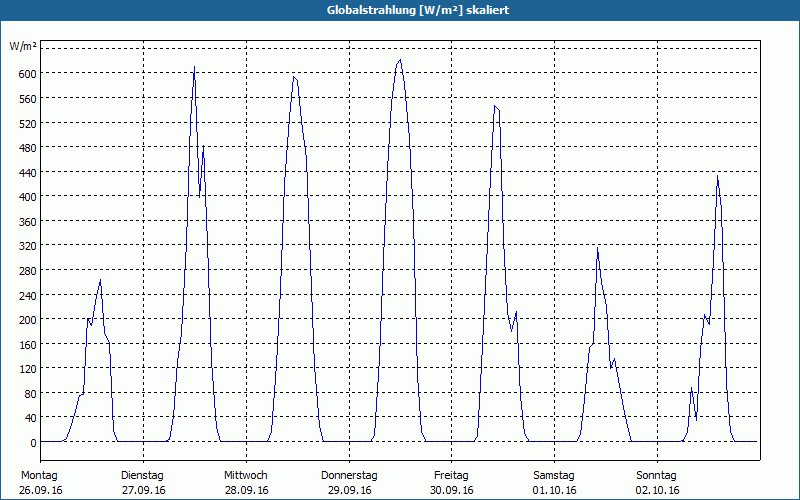Screen dimensions: 800x500
Task: Click the 520 y-axis value
Action: point(27,123)
